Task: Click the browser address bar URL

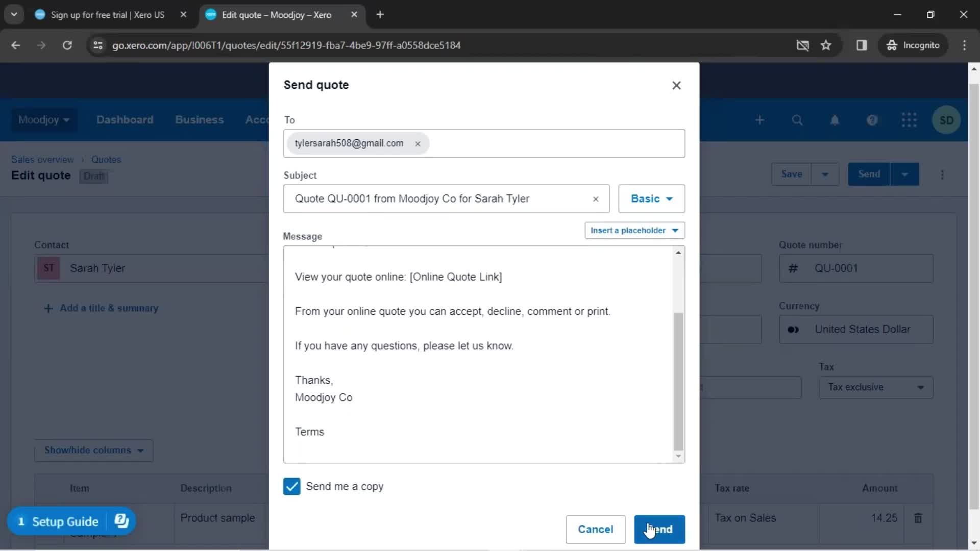Action: [286, 45]
